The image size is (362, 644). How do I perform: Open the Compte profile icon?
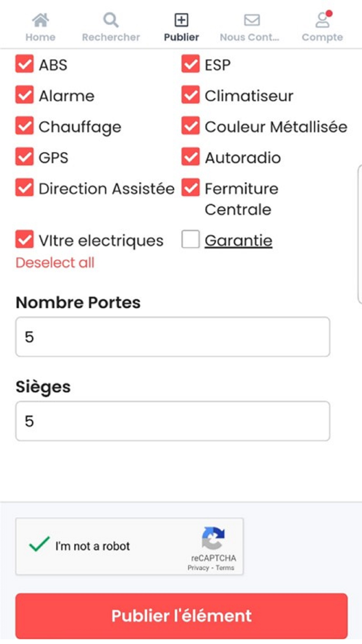coord(323,20)
